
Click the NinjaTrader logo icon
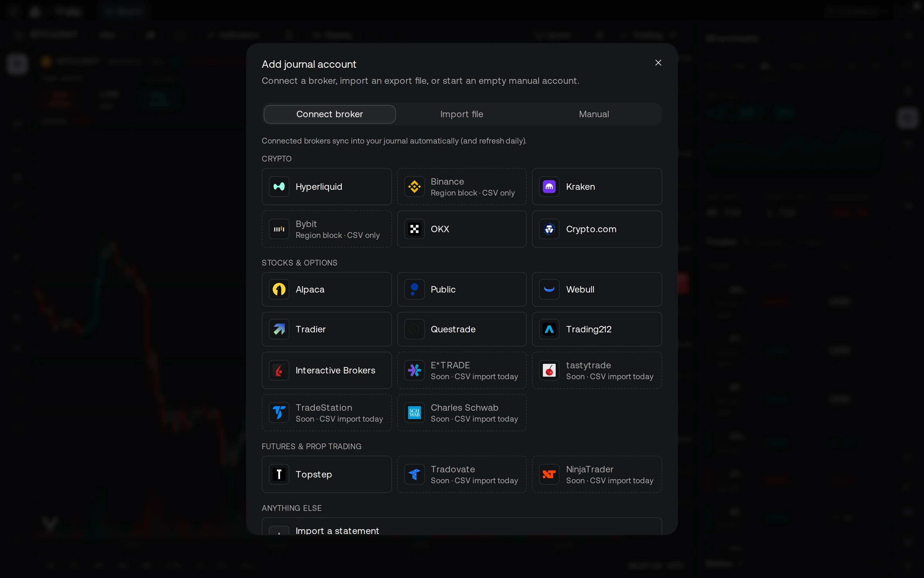pos(549,474)
